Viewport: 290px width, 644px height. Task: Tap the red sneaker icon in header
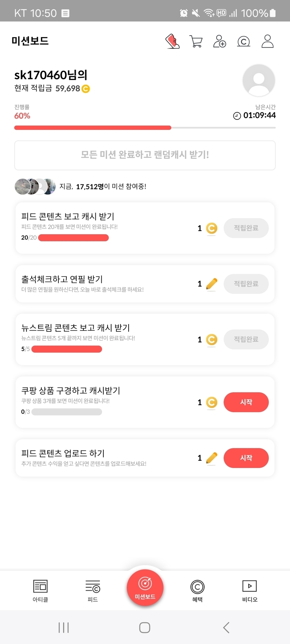click(172, 41)
